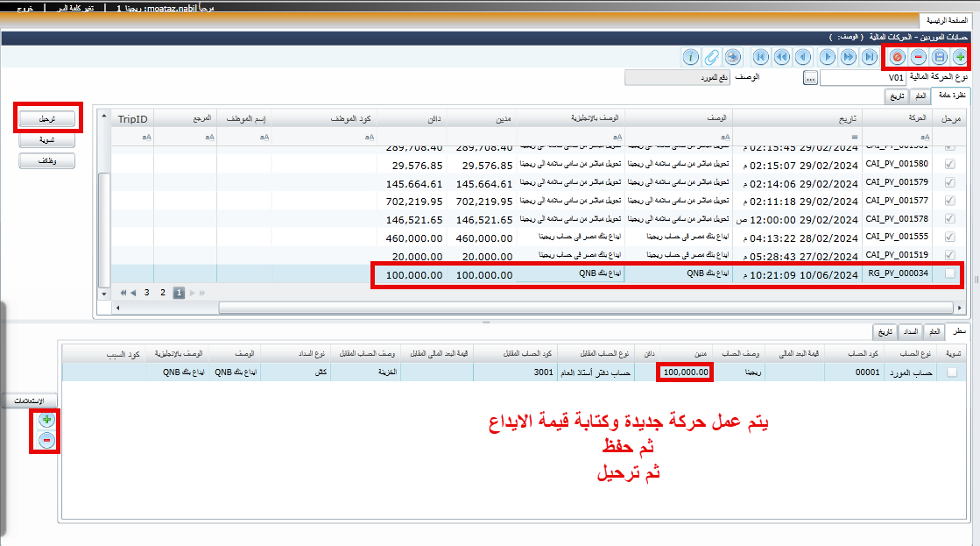The height and width of the screenshot is (546, 980).
Task: Open the تاريخ tab in the upper panel
Action: (897, 96)
